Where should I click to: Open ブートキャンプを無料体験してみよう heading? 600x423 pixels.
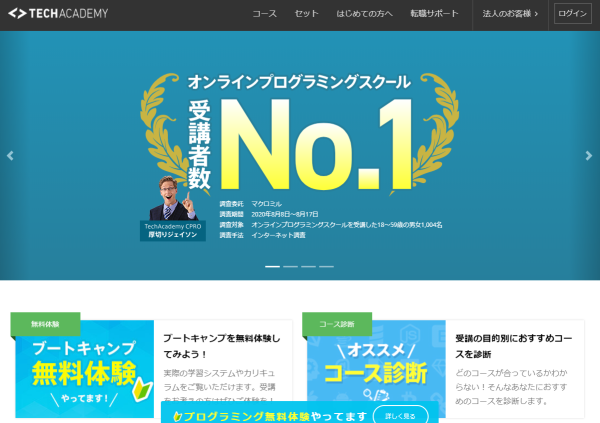222,346
